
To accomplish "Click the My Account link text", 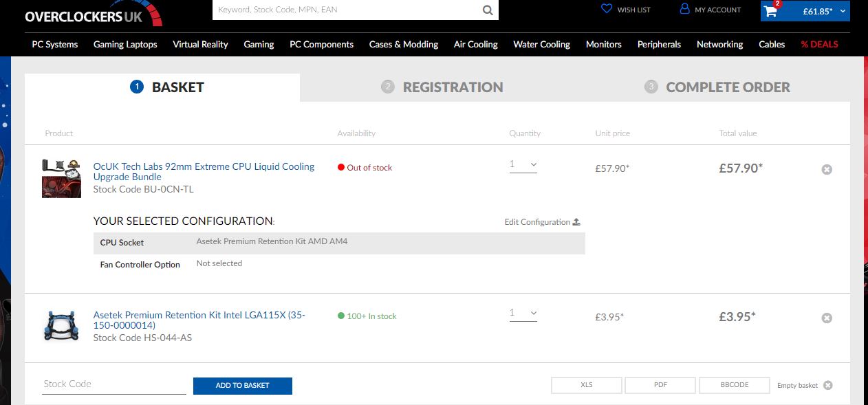I will tap(717, 10).
